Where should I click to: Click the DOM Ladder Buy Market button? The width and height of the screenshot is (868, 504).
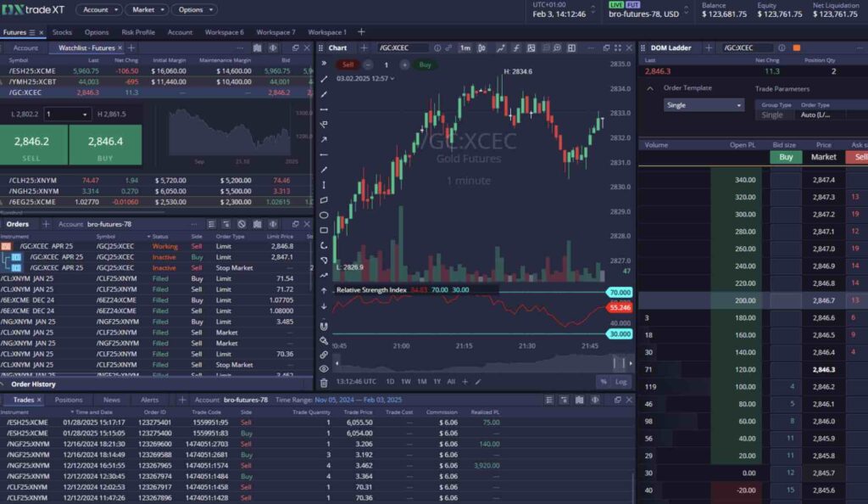[x=786, y=157]
